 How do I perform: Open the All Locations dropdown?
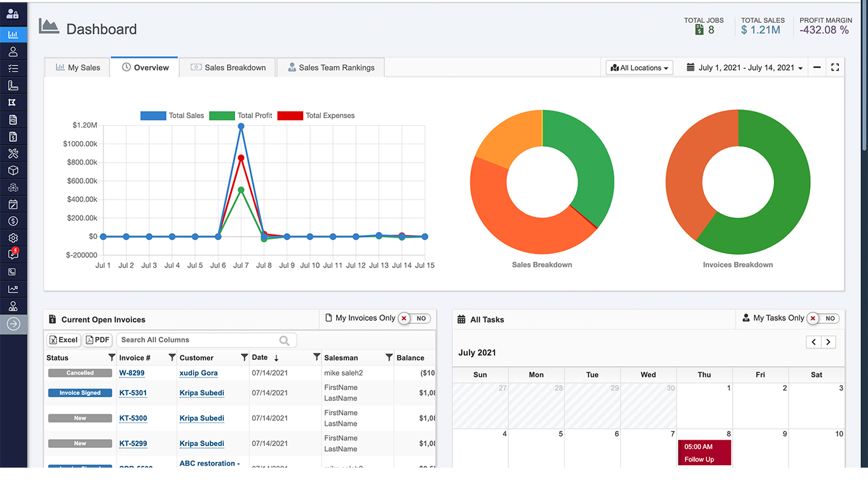[639, 67]
